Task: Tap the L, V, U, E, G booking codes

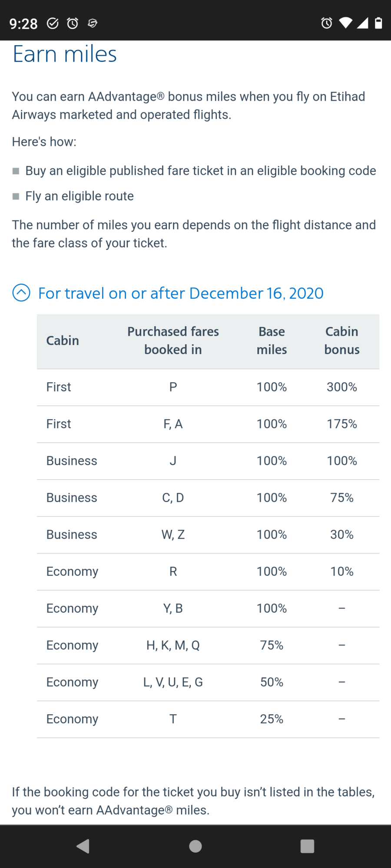Action: 173,683
